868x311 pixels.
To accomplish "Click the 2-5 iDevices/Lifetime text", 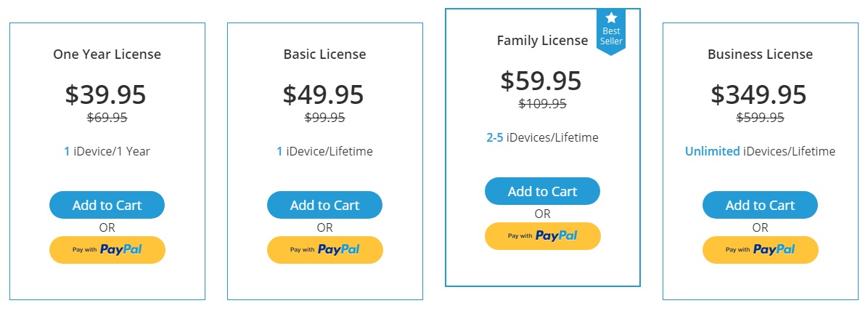I will pyautogui.click(x=542, y=137).
